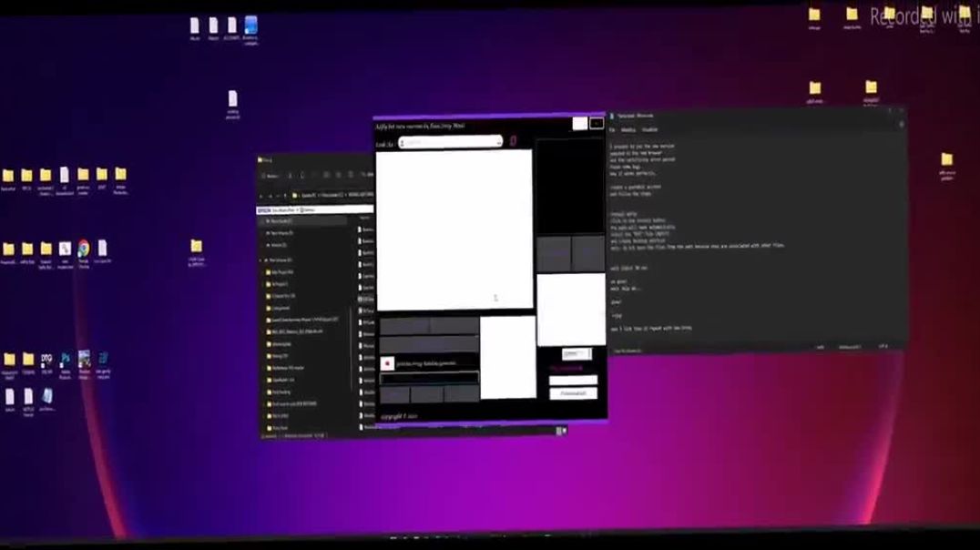The width and height of the screenshot is (980, 550).
Task: Open the Notepad settings gear icon
Action: (902, 125)
